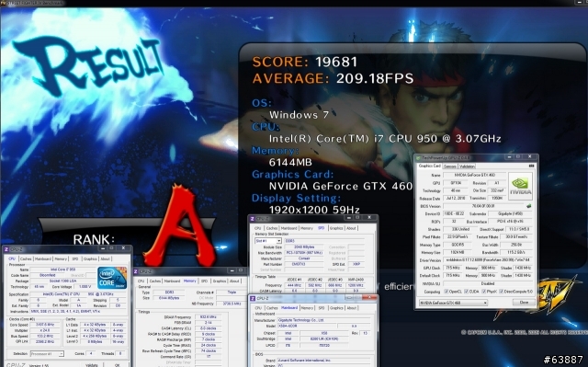The image size is (588, 367).
Task: Switch to the Sensors tab in GPU-Z
Action: coord(450,166)
